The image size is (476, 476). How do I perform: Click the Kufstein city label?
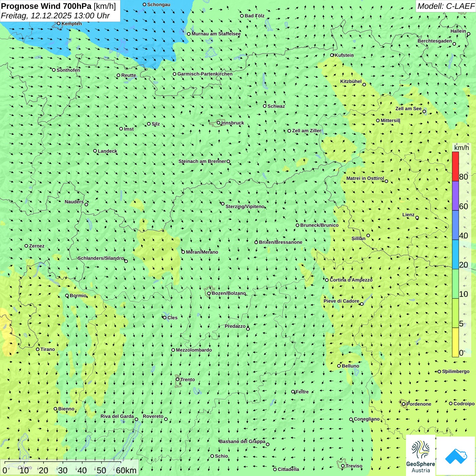pos(344,55)
